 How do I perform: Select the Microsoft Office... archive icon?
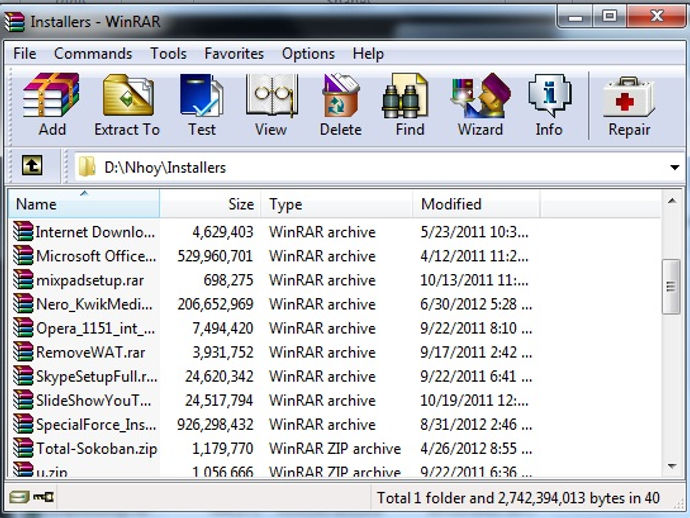[x=23, y=255]
